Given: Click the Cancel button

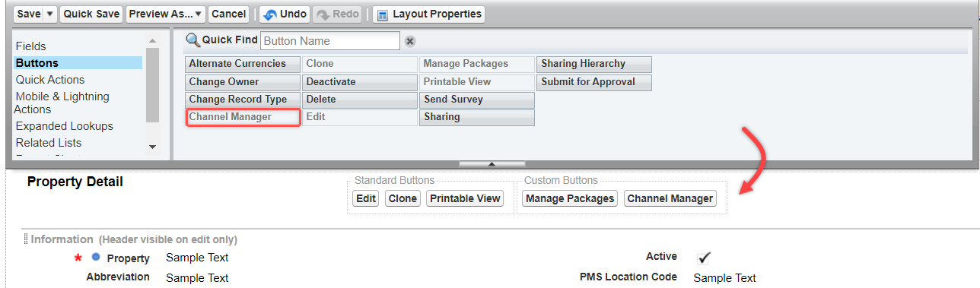Looking at the screenshot, I should (x=229, y=14).
